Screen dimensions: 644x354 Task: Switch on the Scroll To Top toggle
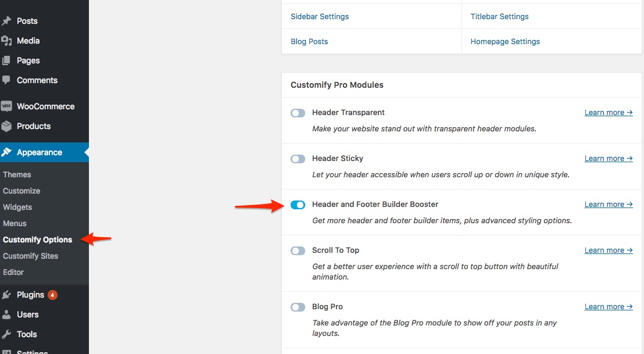(298, 251)
